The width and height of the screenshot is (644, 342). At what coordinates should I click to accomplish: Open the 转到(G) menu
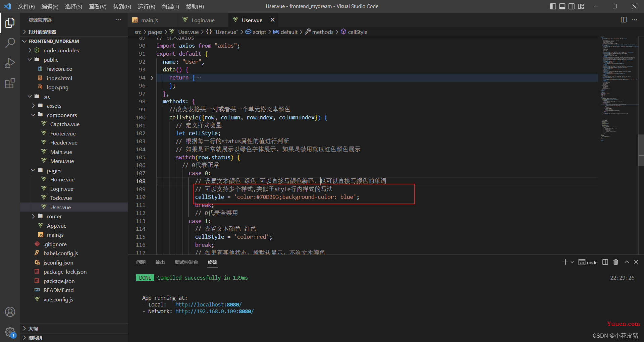[x=122, y=6]
